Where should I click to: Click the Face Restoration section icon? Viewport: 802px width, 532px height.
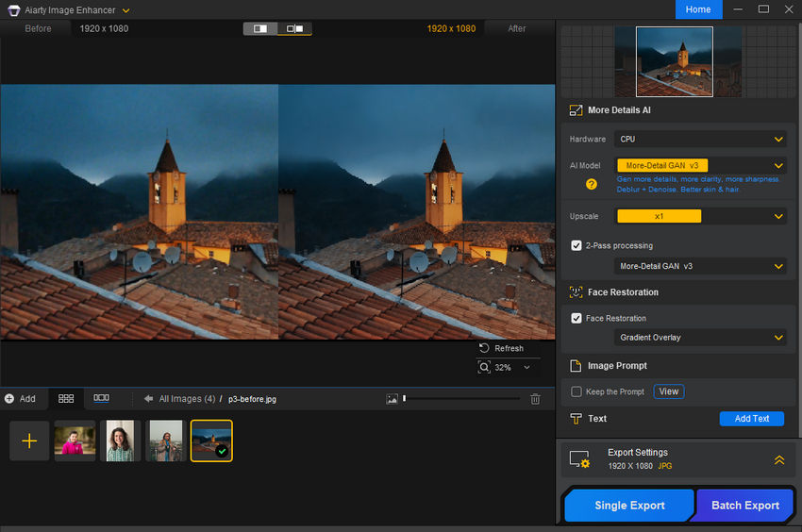tap(576, 292)
